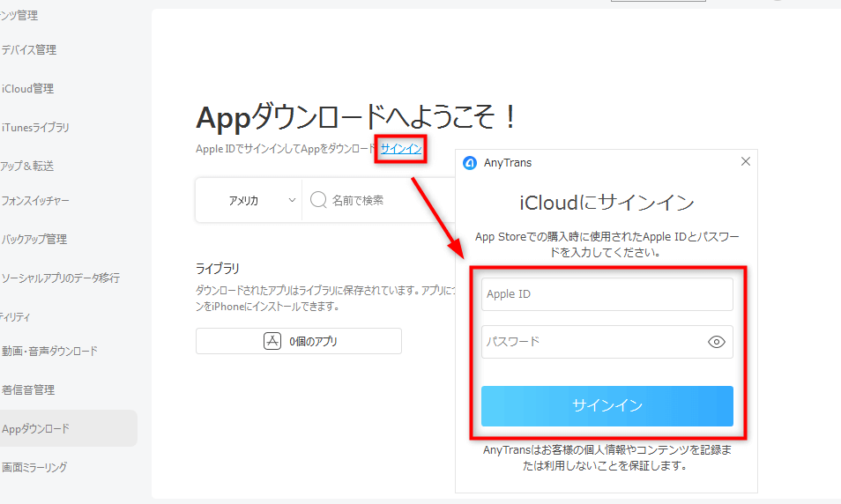Open フォンスイッチャー sidebar item

(x=36, y=201)
